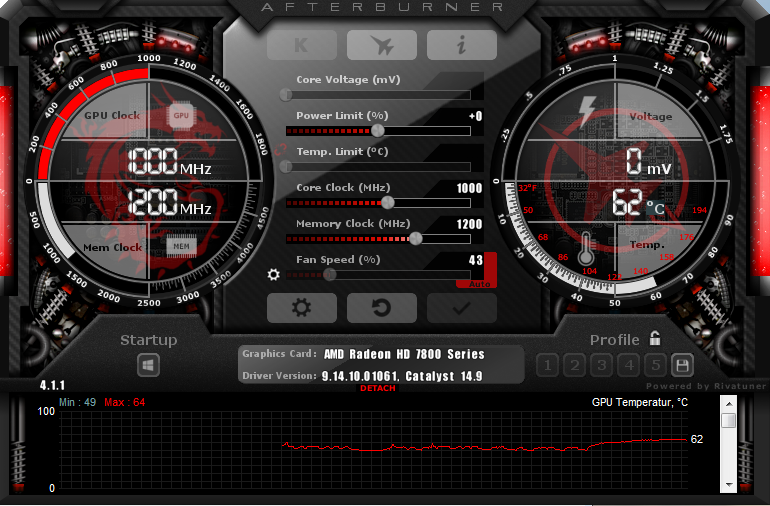Click the graph scrollbar down arrow
Viewport: 770px width, 506px height.
point(729,484)
